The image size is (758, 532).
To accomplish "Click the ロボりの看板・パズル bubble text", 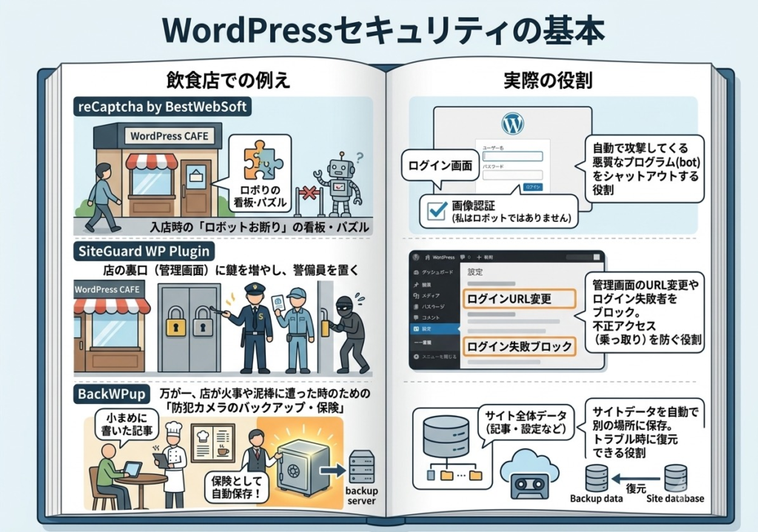I will point(261,196).
